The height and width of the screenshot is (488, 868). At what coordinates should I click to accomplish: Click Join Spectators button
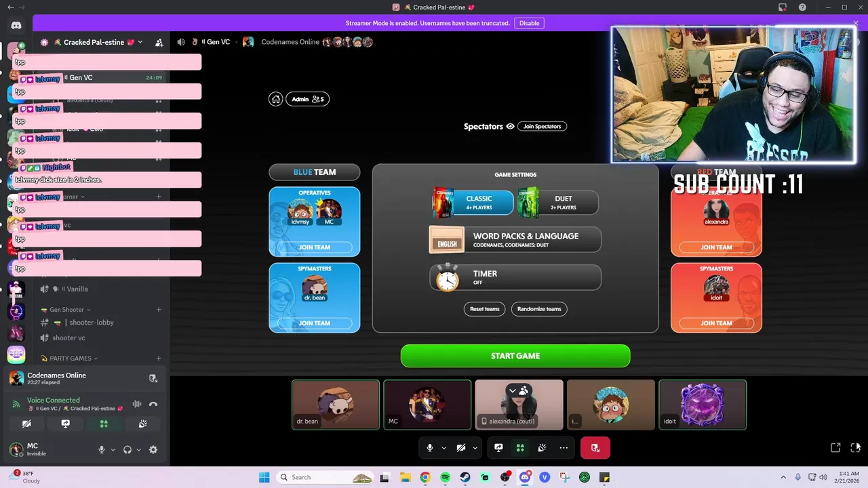tap(542, 126)
